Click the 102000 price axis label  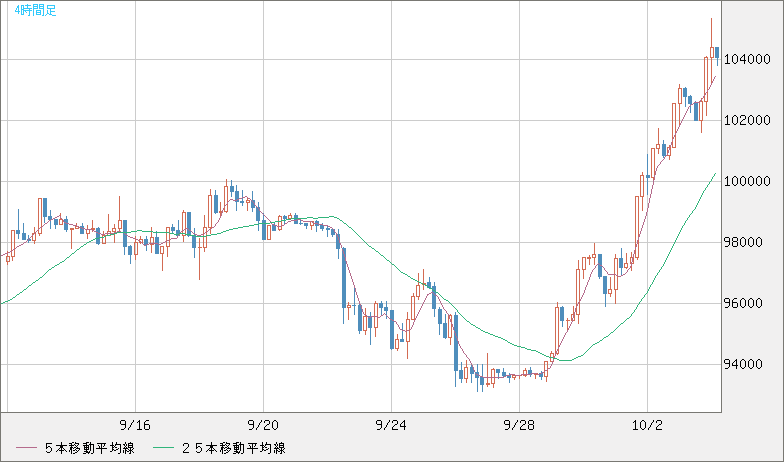(x=749, y=121)
